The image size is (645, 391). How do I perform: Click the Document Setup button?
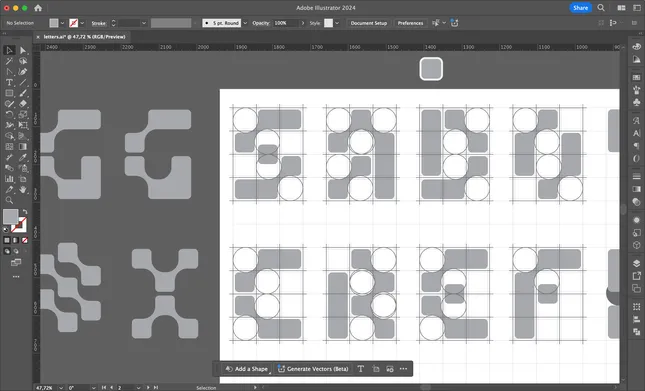pos(369,23)
